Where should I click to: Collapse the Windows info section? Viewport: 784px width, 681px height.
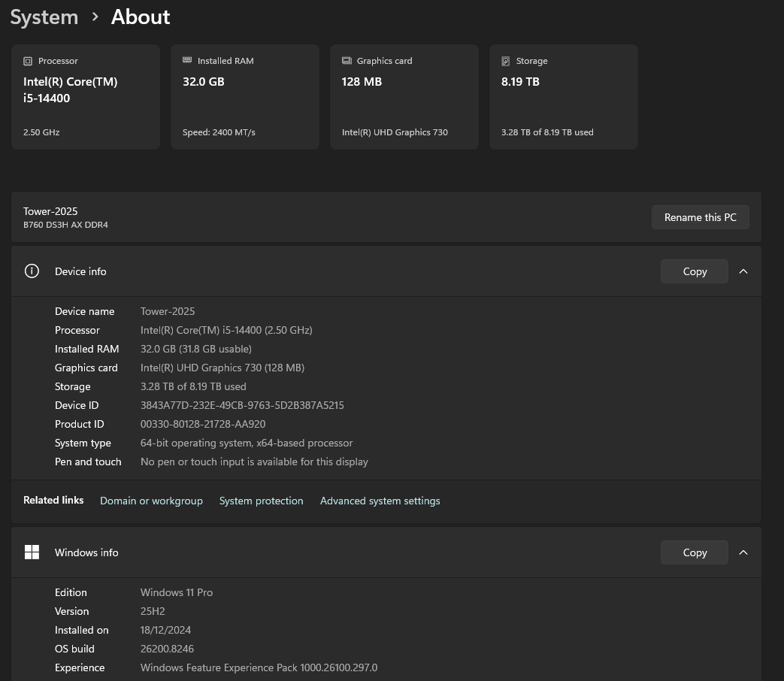743,552
